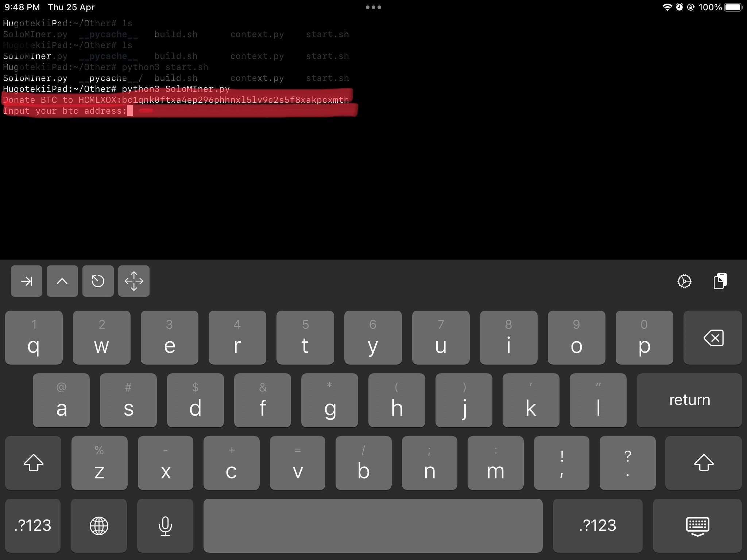Tap the space bar

point(373,526)
